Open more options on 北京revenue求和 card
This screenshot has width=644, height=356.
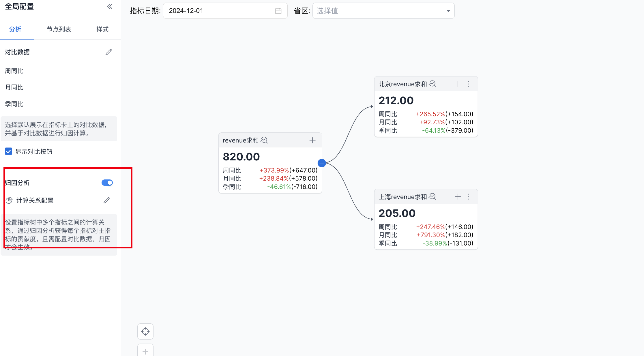tap(468, 84)
